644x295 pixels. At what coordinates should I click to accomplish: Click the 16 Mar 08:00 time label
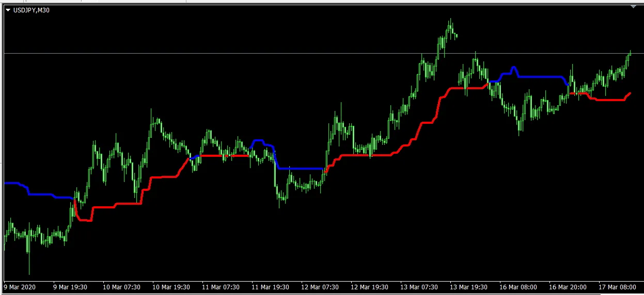coord(519,287)
